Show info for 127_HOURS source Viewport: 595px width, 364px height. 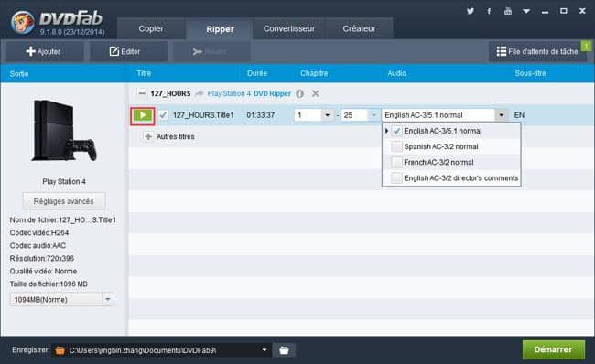tap(299, 93)
